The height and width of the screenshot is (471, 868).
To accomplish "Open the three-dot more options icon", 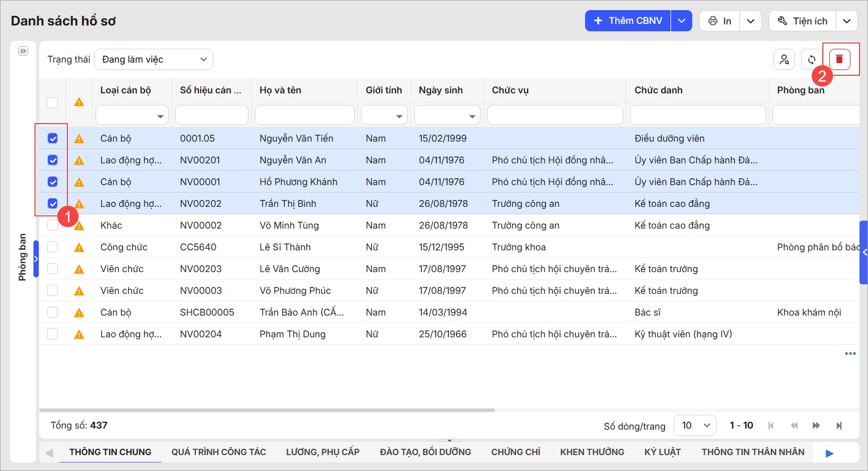I will [x=850, y=353].
